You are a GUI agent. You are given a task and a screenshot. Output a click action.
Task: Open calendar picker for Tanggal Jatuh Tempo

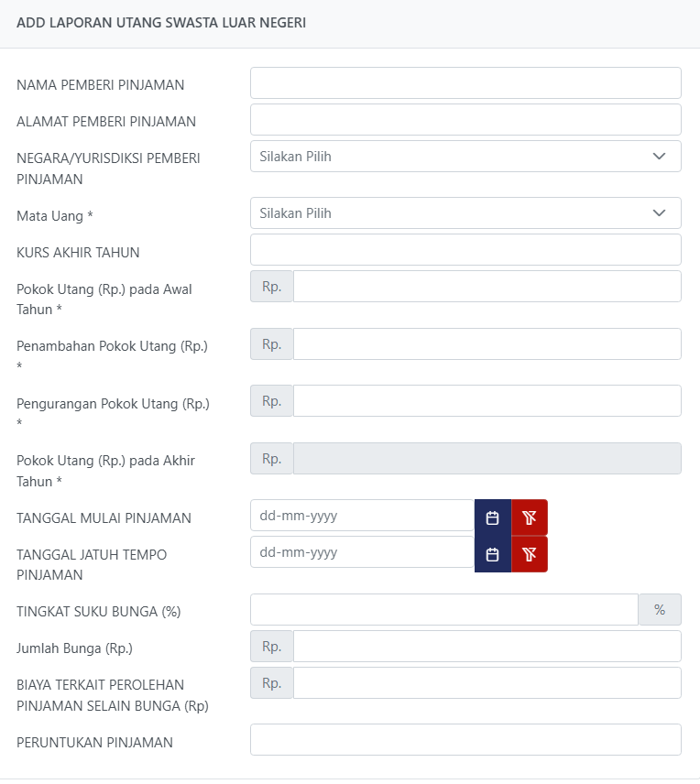[x=492, y=554]
